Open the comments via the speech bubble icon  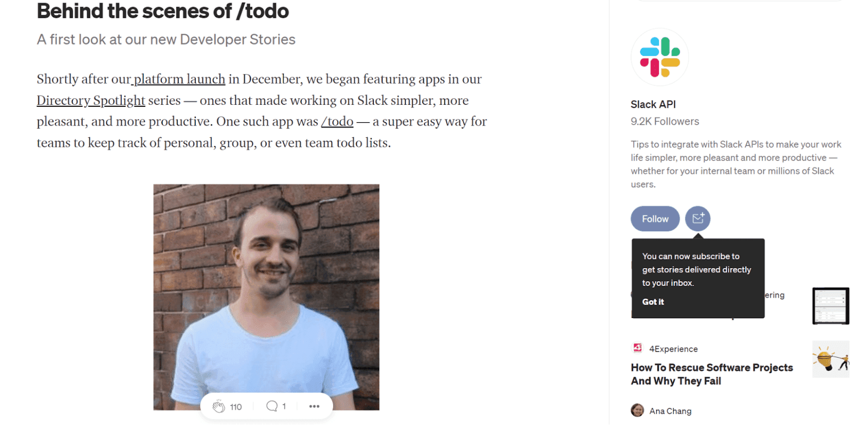point(270,405)
